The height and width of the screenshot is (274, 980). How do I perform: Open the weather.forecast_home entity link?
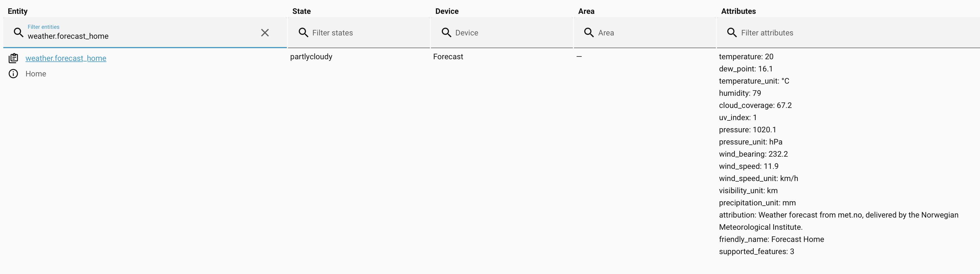[66, 58]
